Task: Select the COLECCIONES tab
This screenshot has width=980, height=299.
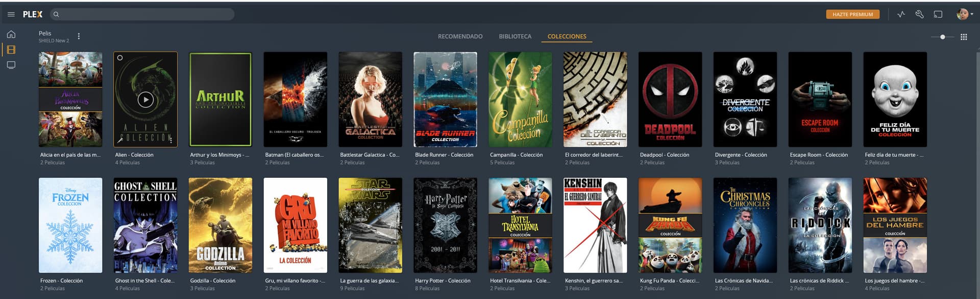Action: pyautogui.click(x=567, y=36)
